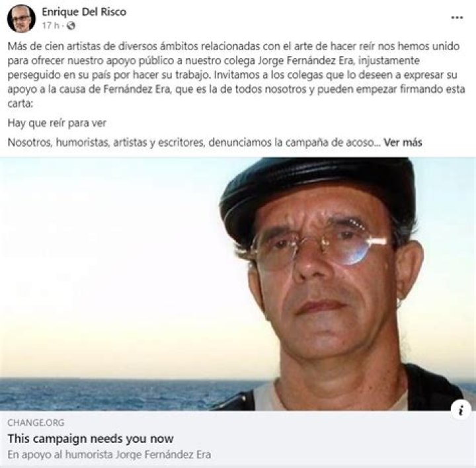Image resolution: width=476 pixels, height=468 pixels.
Task: Open the three-dot post options menu
Action: pyautogui.click(x=457, y=17)
